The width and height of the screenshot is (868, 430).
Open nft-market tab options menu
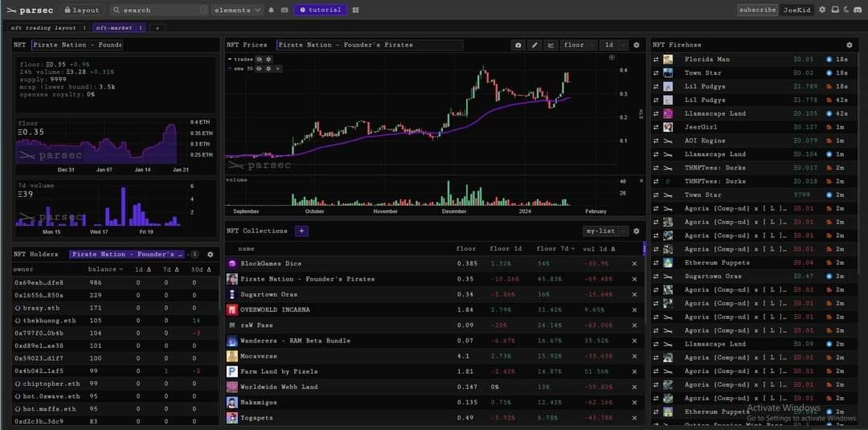tap(141, 27)
